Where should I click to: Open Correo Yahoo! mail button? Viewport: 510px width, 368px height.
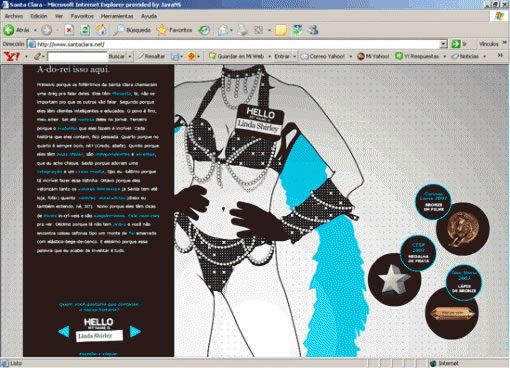click(323, 56)
